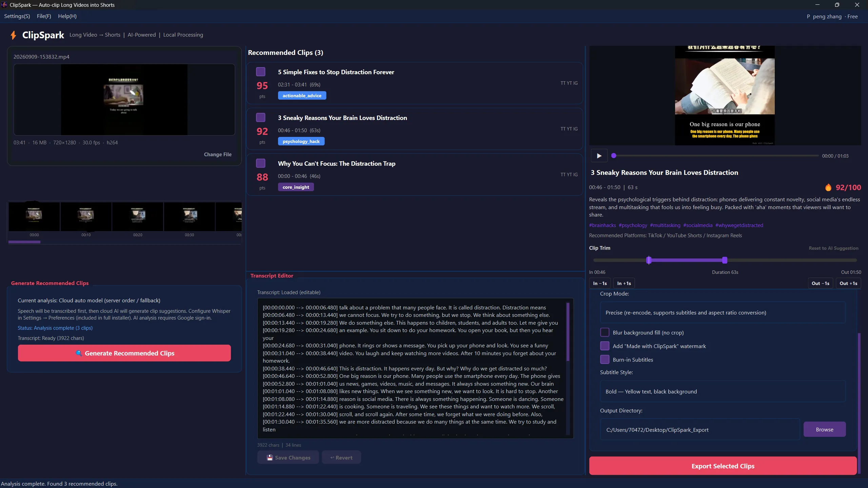The width and height of the screenshot is (868, 488).
Task: Click Save Changes in transcript editor
Action: tap(288, 457)
